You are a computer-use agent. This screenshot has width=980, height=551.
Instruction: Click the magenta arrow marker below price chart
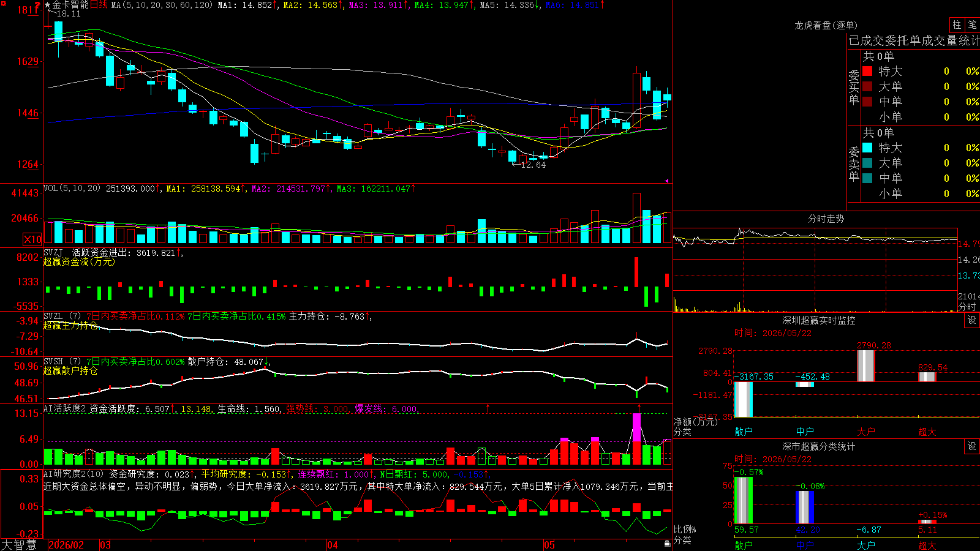[x=666, y=181]
